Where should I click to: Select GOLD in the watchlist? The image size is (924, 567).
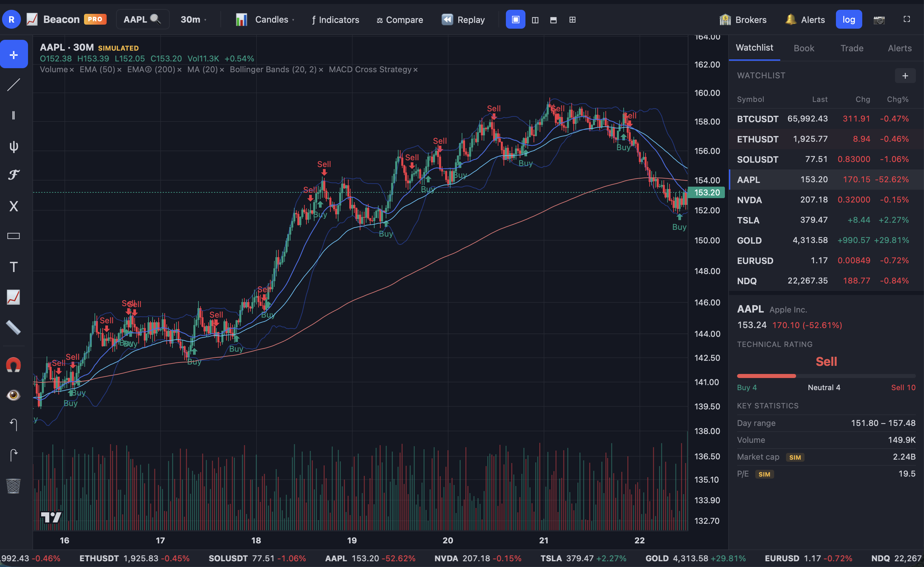(826, 240)
